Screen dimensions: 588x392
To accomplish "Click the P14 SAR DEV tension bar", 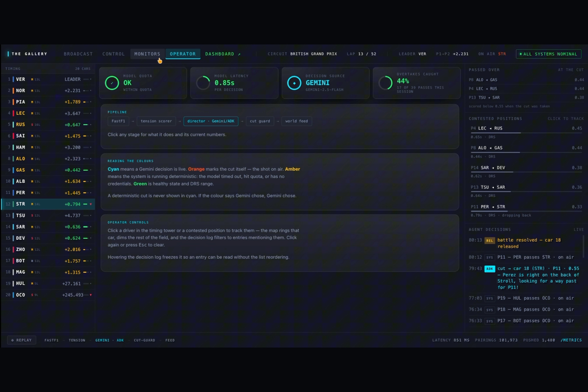I will [526, 172].
